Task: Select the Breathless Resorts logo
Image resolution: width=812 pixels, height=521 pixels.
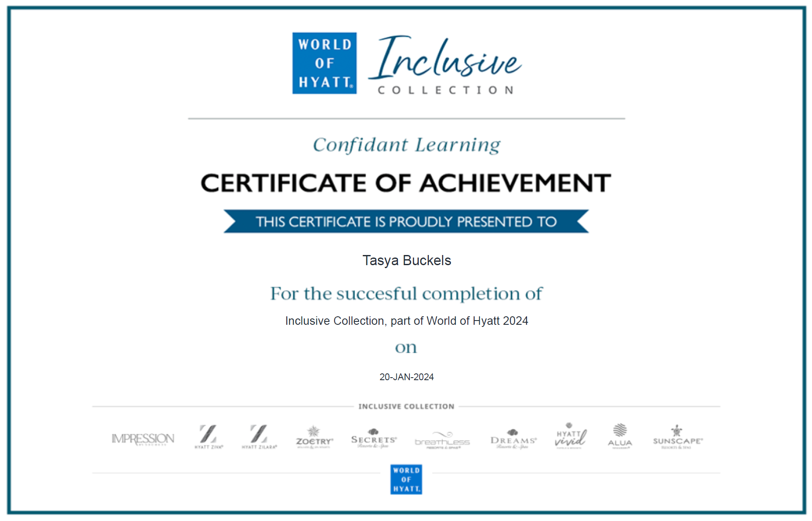Action: pyautogui.click(x=442, y=440)
